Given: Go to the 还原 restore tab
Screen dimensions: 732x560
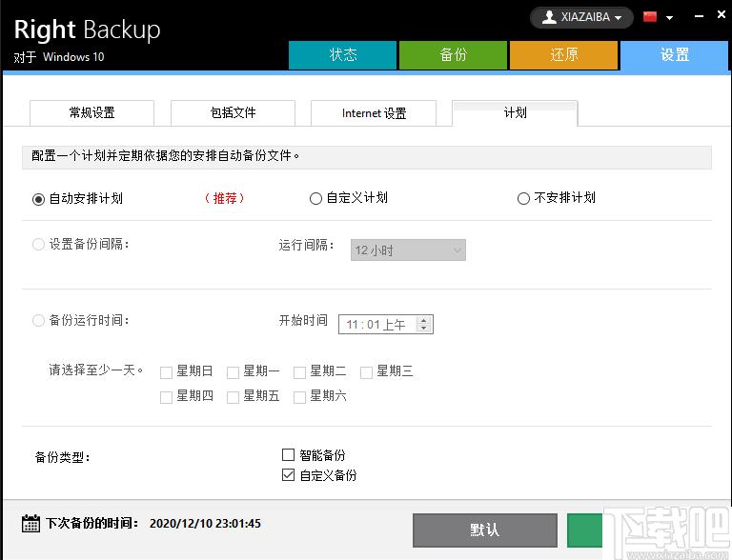Looking at the screenshot, I should click(x=563, y=55).
